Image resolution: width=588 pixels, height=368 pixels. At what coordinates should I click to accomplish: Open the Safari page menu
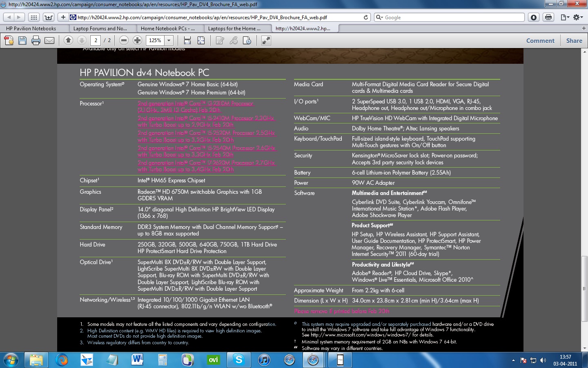click(565, 17)
